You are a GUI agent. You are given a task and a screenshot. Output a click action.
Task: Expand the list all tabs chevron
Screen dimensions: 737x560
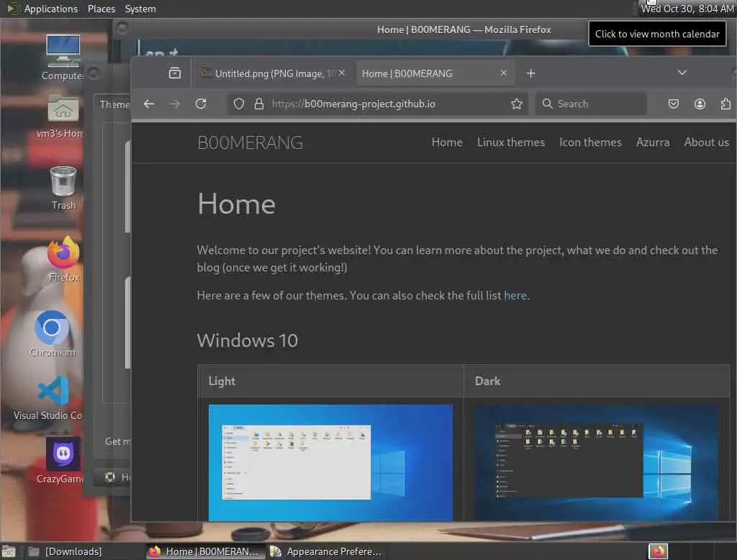682,73
